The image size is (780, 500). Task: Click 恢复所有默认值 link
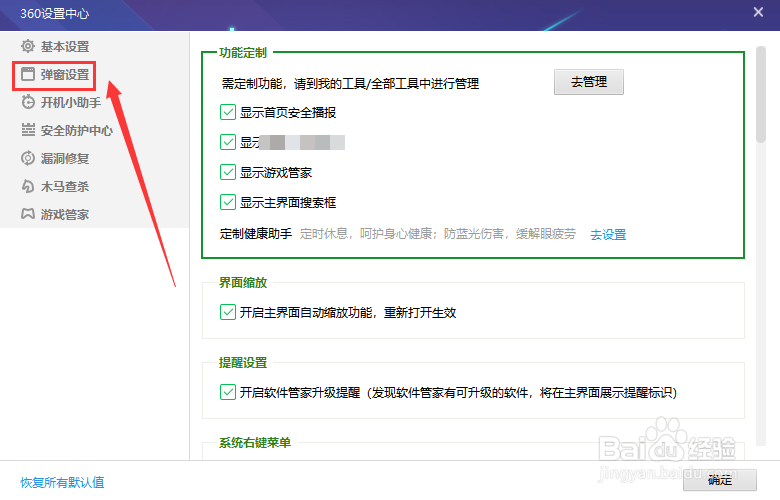(62, 483)
